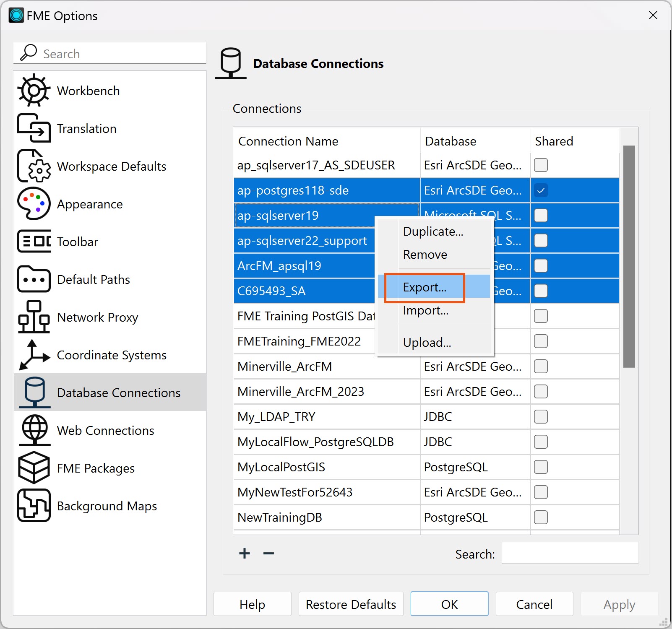The image size is (672, 629).
Task: Open Default Paths folder icon
Action: point(34,279)
